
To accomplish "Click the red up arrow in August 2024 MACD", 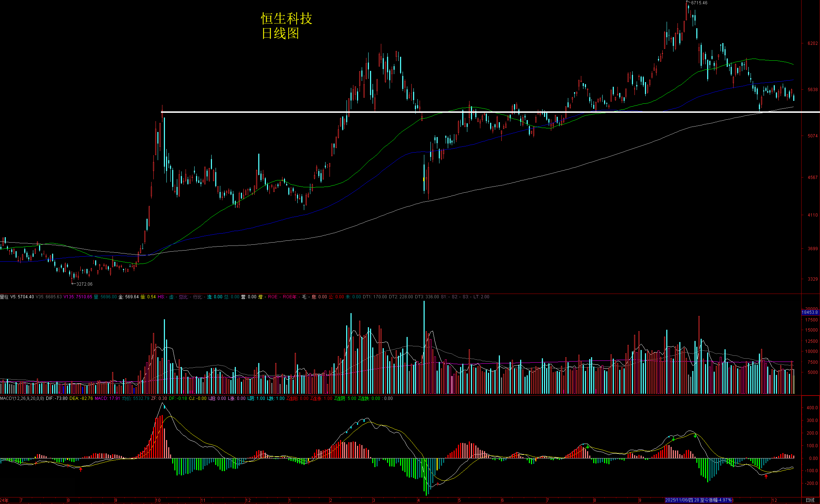I will [x=81, y=469].
